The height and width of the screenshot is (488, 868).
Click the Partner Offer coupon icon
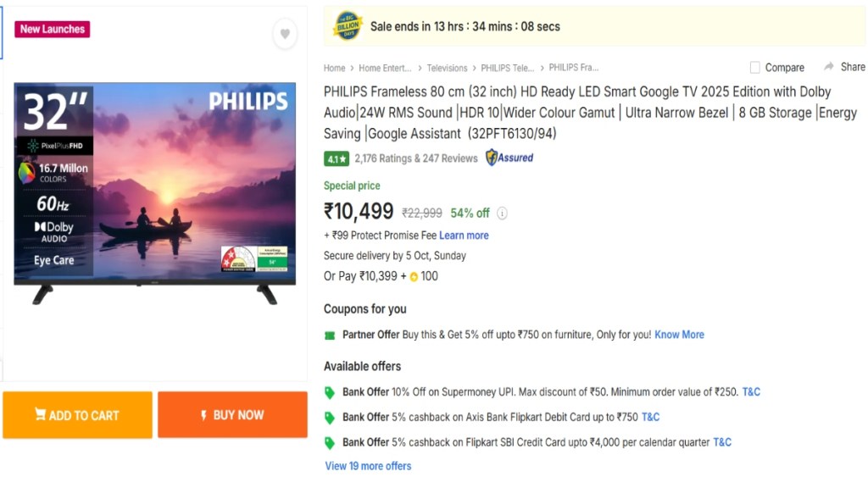[330, 335]
